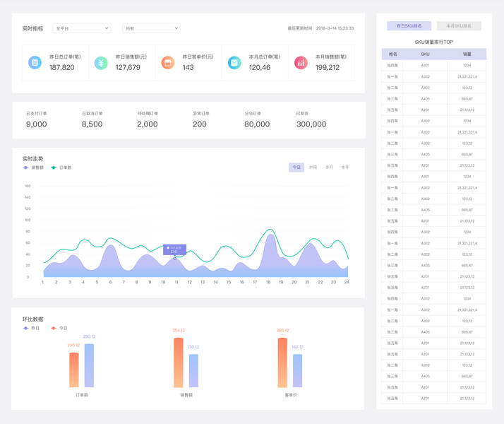Click the highlighted data point at hour 11
Viewport: 504px width, 424px height.
coord(175,259)
